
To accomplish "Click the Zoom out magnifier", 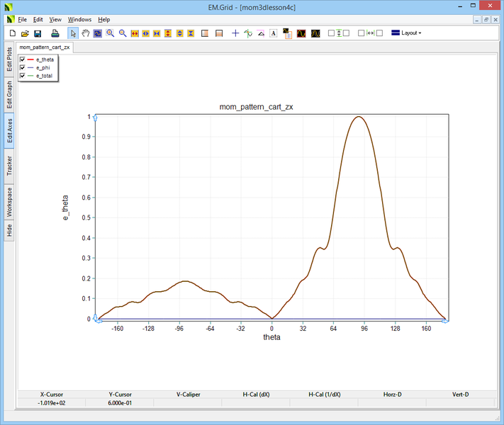I will pyautogui.click(x=123, y=33).
